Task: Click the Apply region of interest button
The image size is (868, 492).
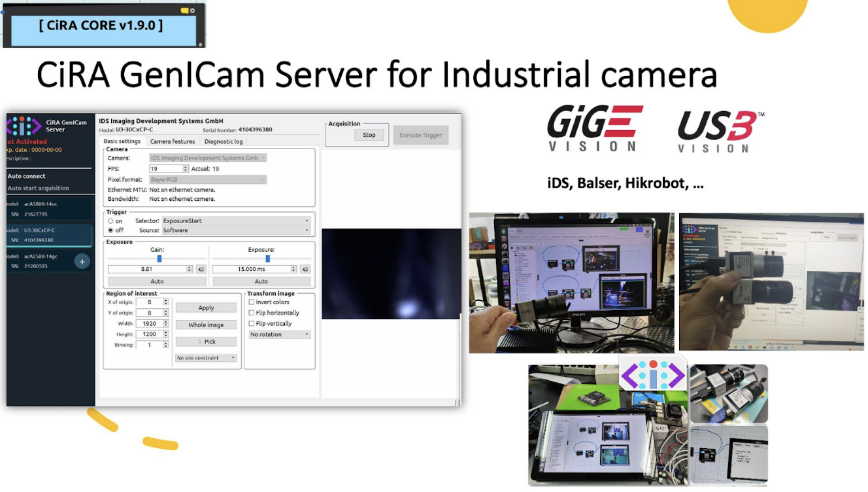Action: pos(206,307)
